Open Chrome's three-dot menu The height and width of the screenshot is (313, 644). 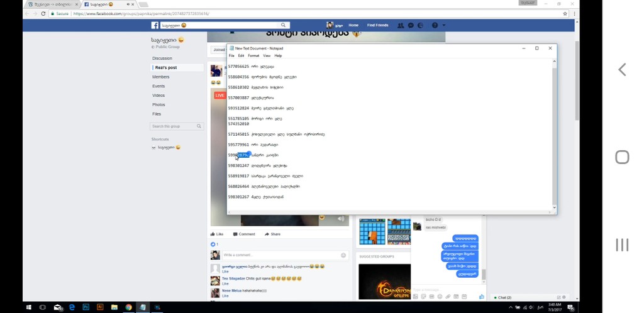[574, 14]
